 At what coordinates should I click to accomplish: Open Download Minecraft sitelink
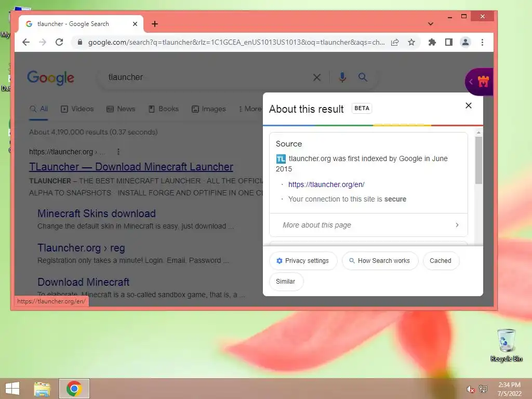coord(84,282)
